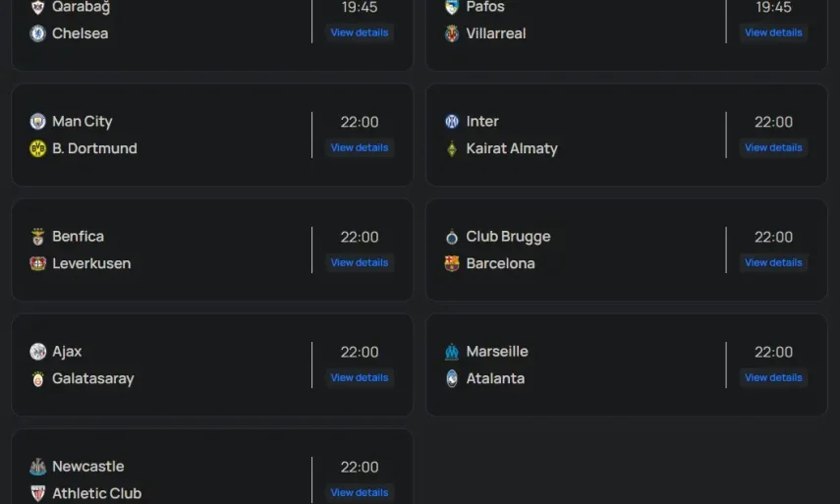Click the Inter club crest
The image size is (840, 504).
click(452, 122)
